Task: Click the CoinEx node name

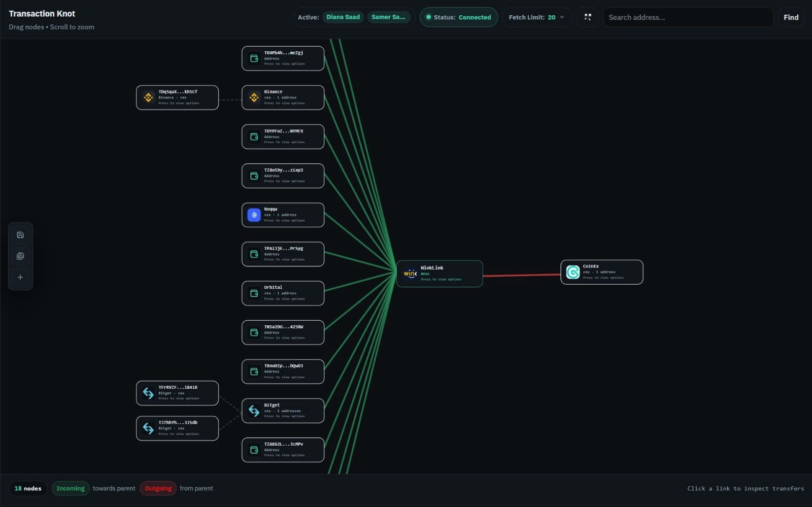Action: click(591, 266)
